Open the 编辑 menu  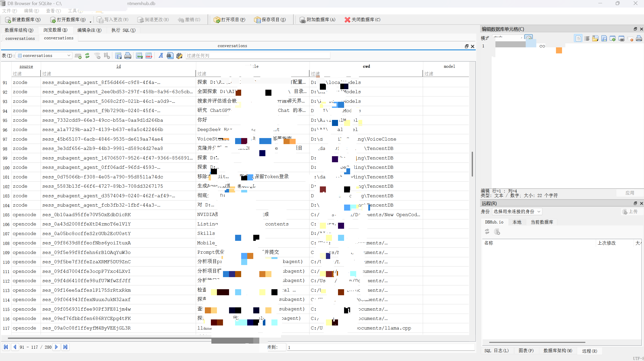pos(32,11)
